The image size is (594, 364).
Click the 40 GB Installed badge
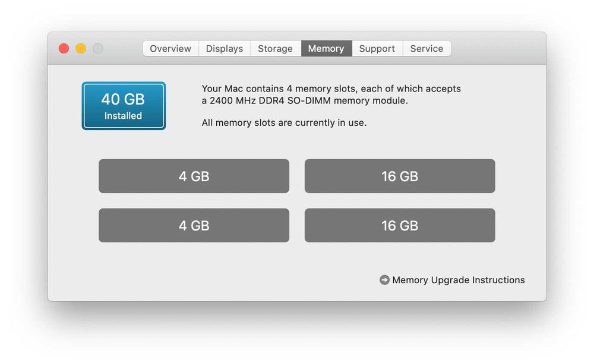pos(124,106)
